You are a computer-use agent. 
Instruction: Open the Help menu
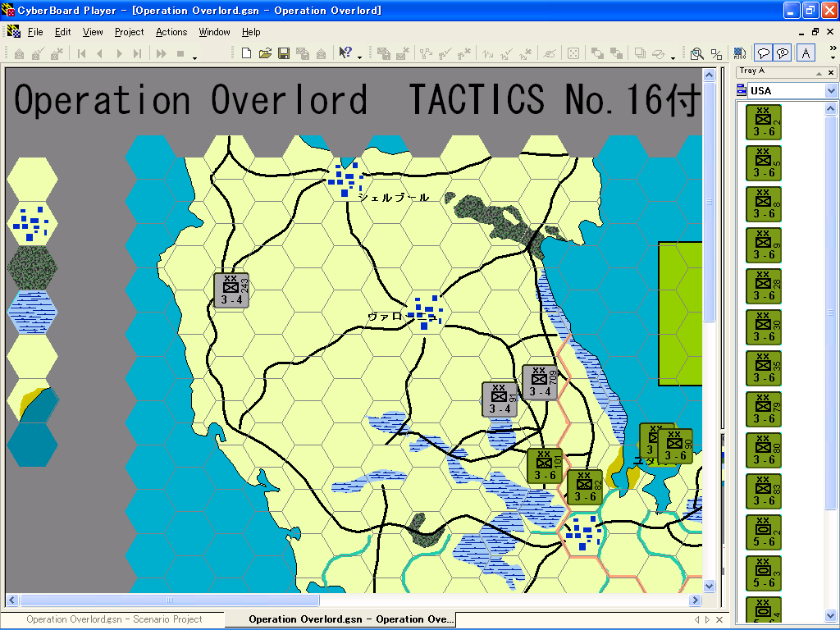251,32
